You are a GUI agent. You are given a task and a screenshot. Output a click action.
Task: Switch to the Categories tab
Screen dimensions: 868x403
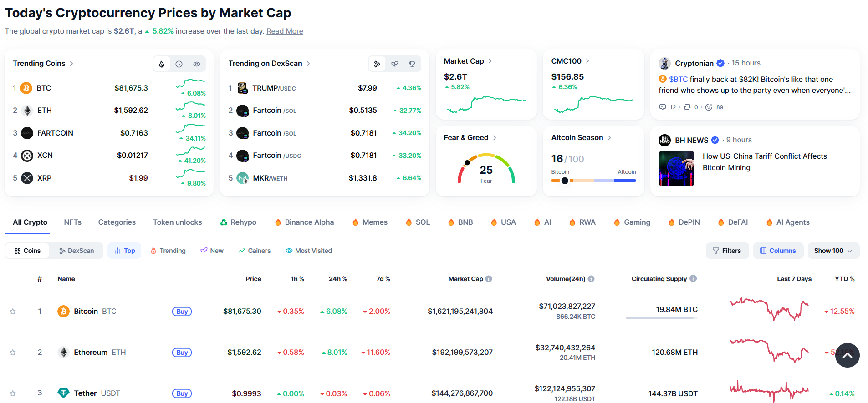click(x=117, y=222)
